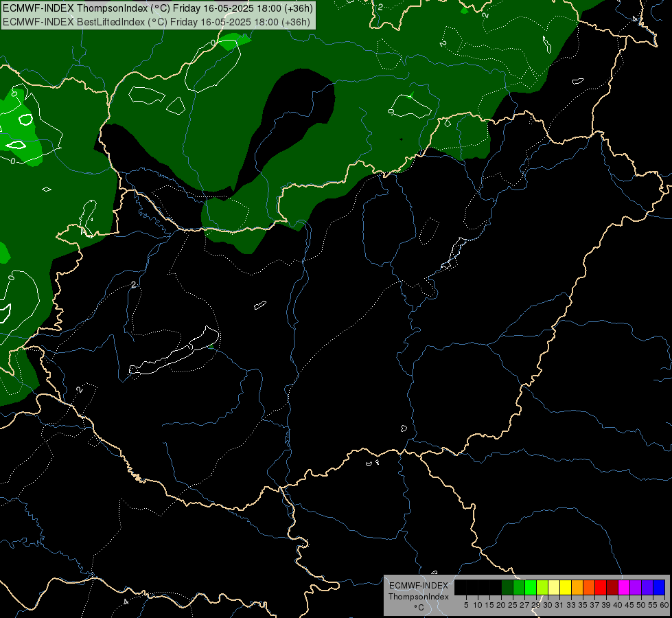Click the elongated lake outline on the map
This screenshot has height=618, width=672.
click(174, 350)
